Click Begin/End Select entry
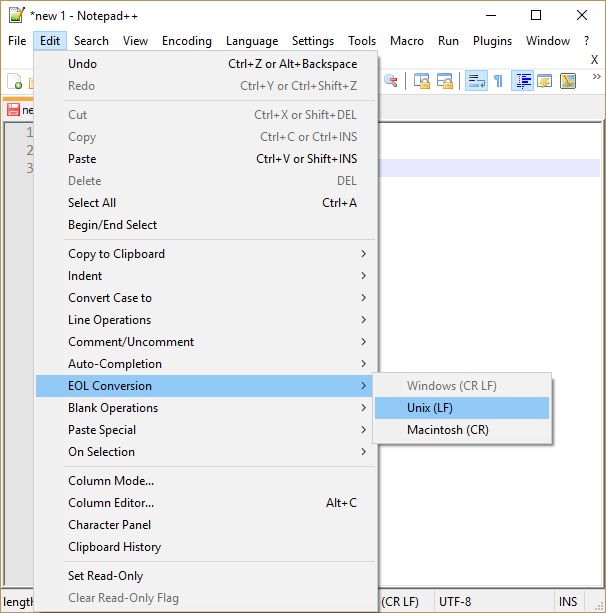Image resolution: width=606 pixels, height=613 pixels. pos(206,225)
